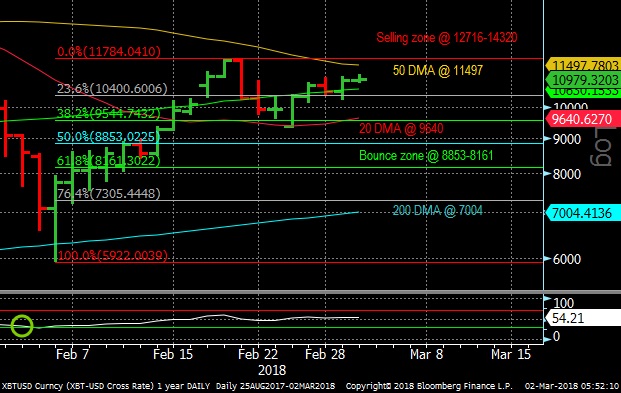Click the gray horizontal pane divider bar
Screen dimensions: 621x393
tap(272, 292)
